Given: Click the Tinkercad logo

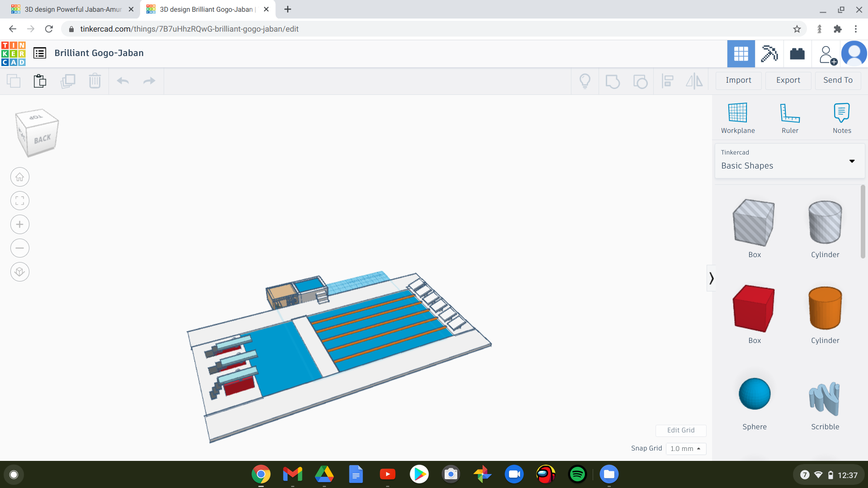Looking at the screenshot, I should tap(14, 53).
